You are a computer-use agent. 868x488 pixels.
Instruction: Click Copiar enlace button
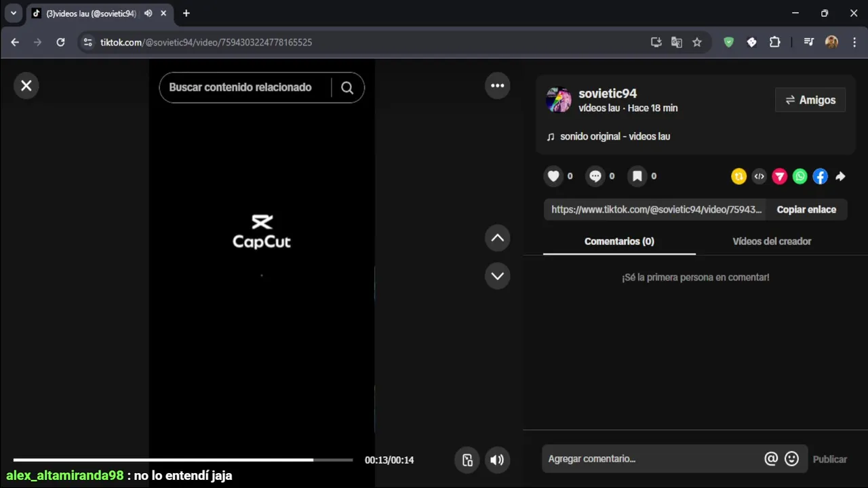(x=806, y=209)
